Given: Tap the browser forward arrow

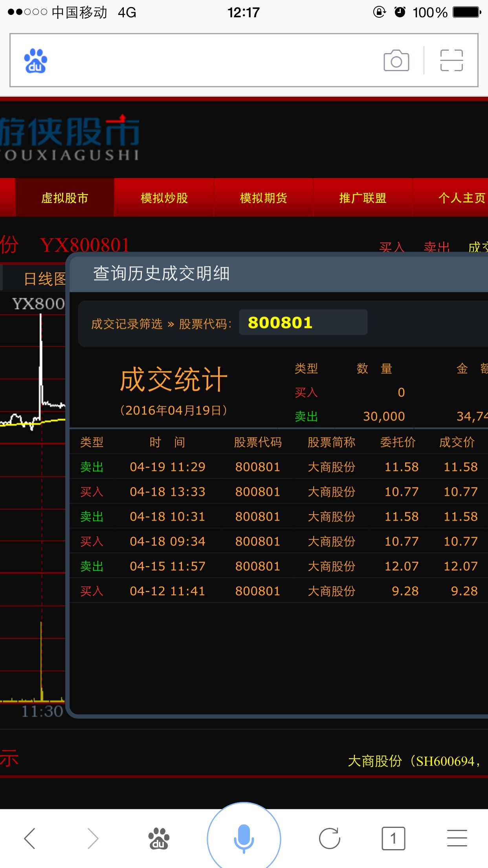Looking at the screenshot, I should 93,838.
